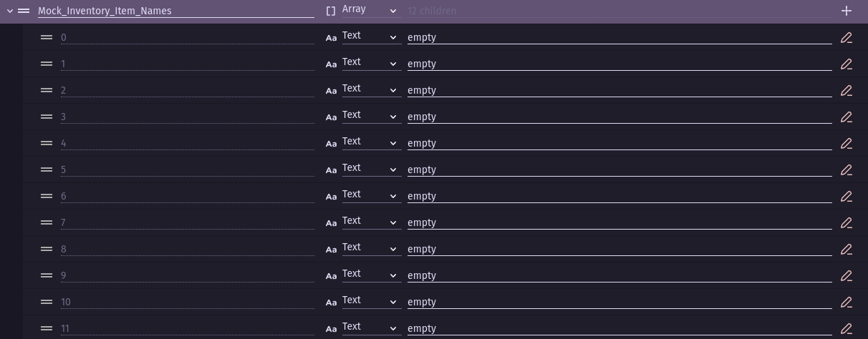Click the edit pencil icon for item 0
Viewport: 868px width, 339px height.
(x=847, y=37)
